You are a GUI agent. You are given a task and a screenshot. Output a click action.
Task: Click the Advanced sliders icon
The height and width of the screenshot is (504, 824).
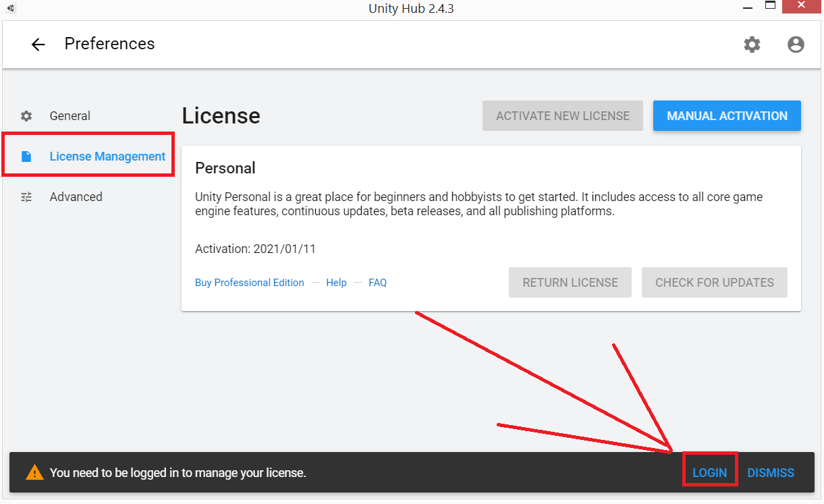point(26,197)
